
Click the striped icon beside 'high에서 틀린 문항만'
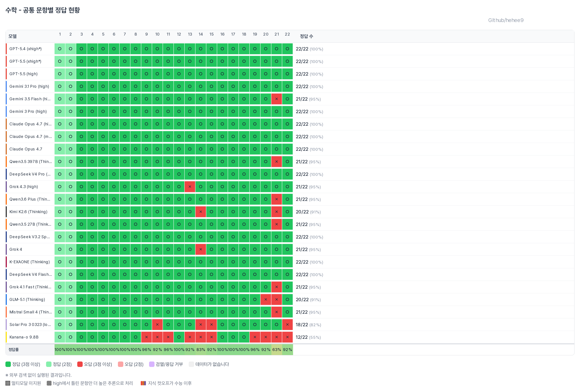pos(49,383)
